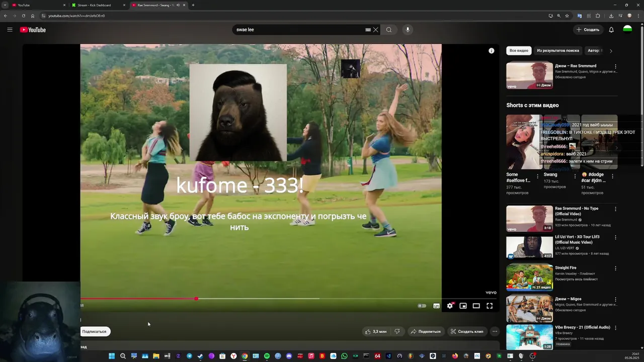The width and height of the screenshot is (644, 362).
Task: Dislike the video
Action: coord(397,331)
